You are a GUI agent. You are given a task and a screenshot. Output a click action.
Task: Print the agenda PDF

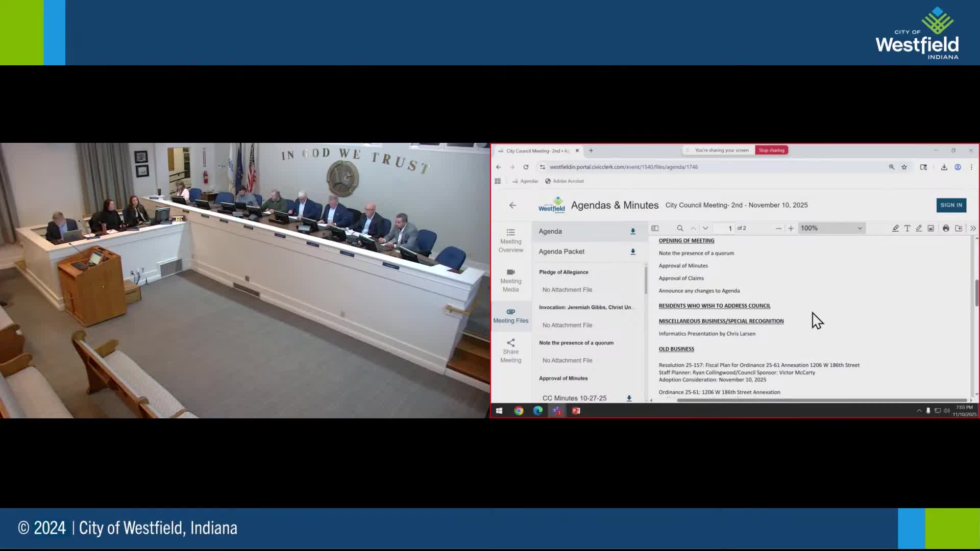pos(946,228)
